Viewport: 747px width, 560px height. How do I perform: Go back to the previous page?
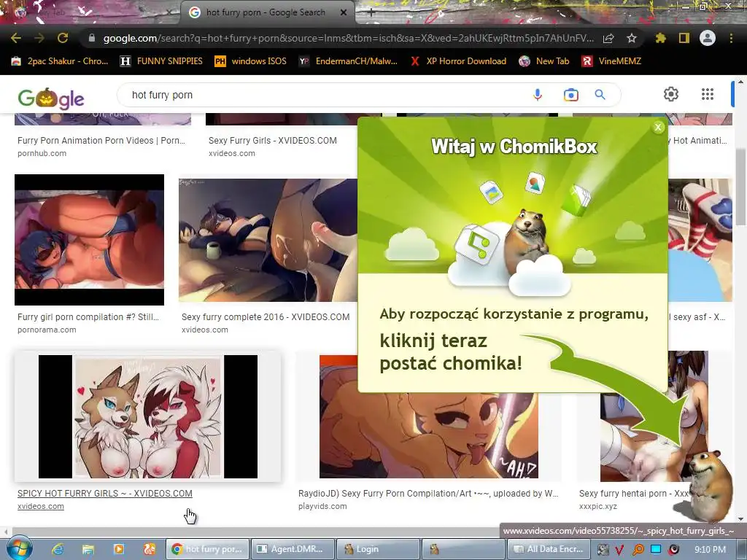coord(16,38)
